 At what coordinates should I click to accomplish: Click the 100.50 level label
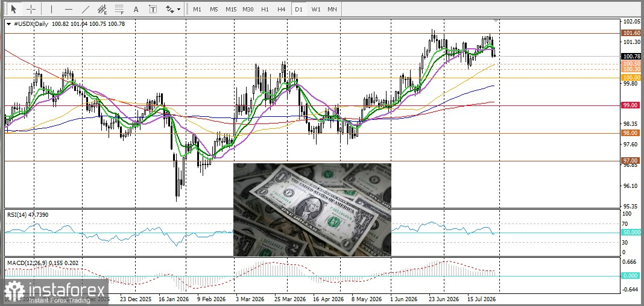[x=632, y=64]
